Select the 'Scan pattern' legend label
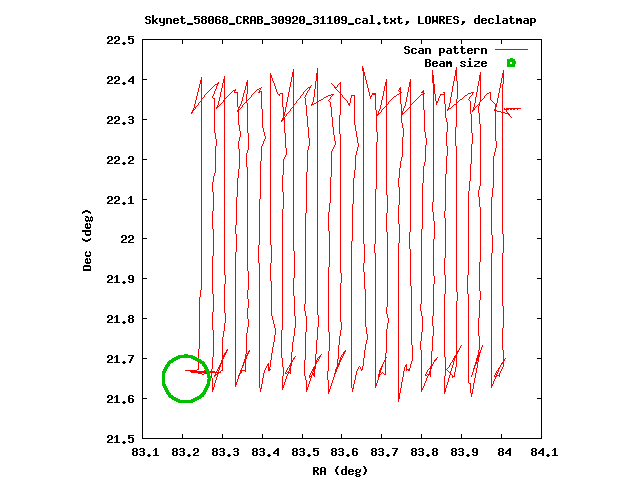This screenshot has height=480, width=640. point(445,50)
